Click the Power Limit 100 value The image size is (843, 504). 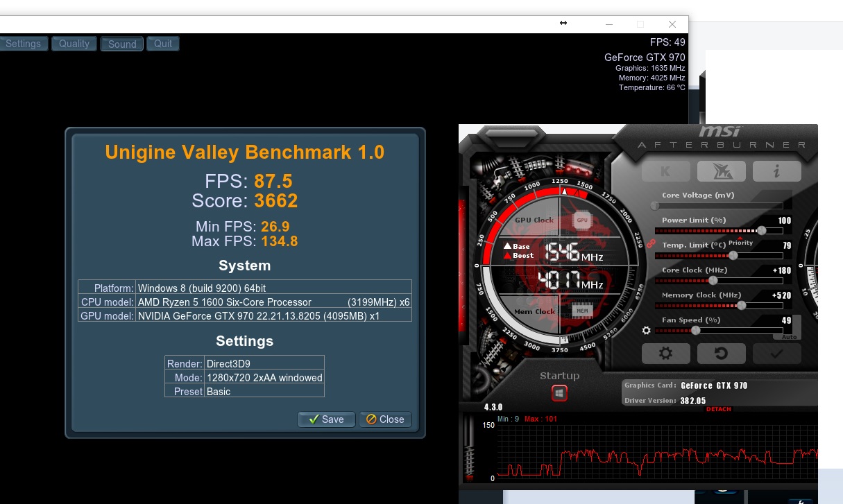tap(784, 220)
